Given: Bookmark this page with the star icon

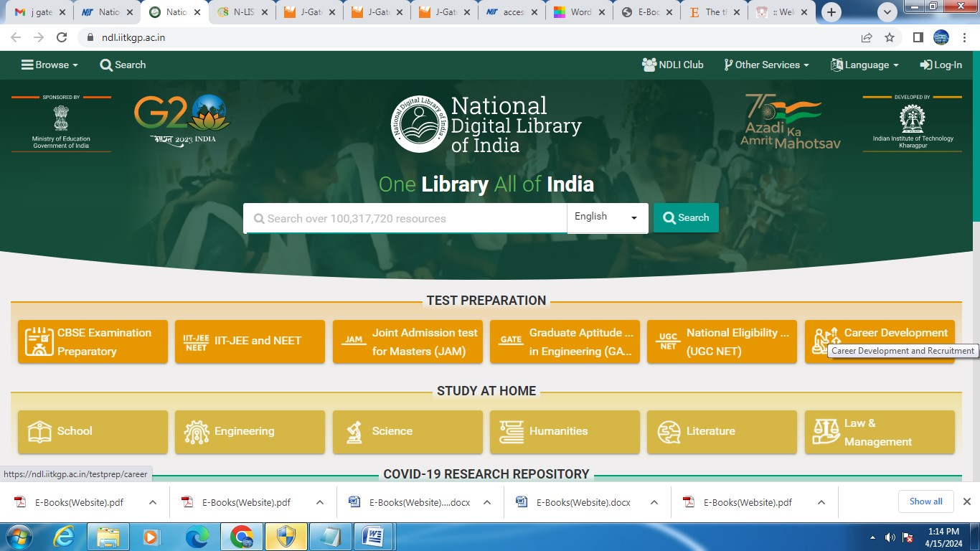Looking at the screenshot, I should click(x=890, y=37).
